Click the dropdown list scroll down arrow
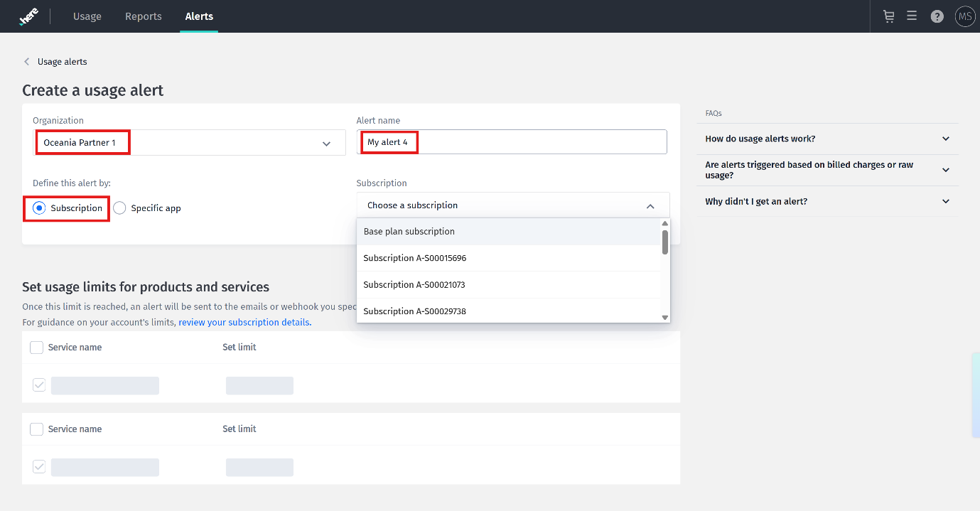980x511 pixels. (x=665, y=318)
